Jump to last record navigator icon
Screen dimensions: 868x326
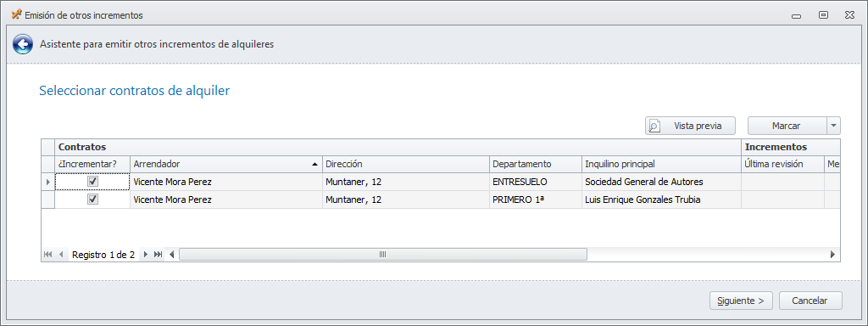click(x=159, y=255)
